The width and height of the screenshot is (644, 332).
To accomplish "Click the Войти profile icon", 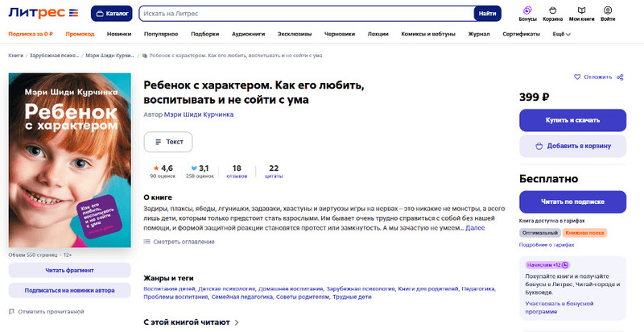I will pos(608,14).
